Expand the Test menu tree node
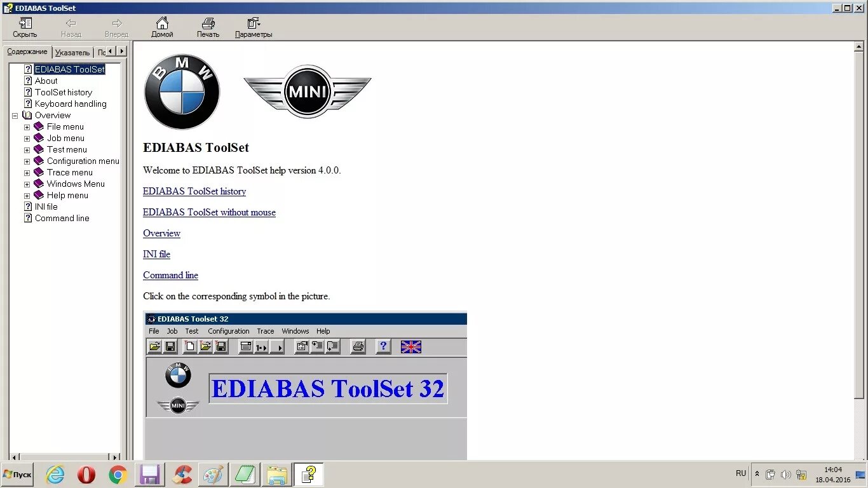This screenshot has height=488, width=868. [27, 150]
